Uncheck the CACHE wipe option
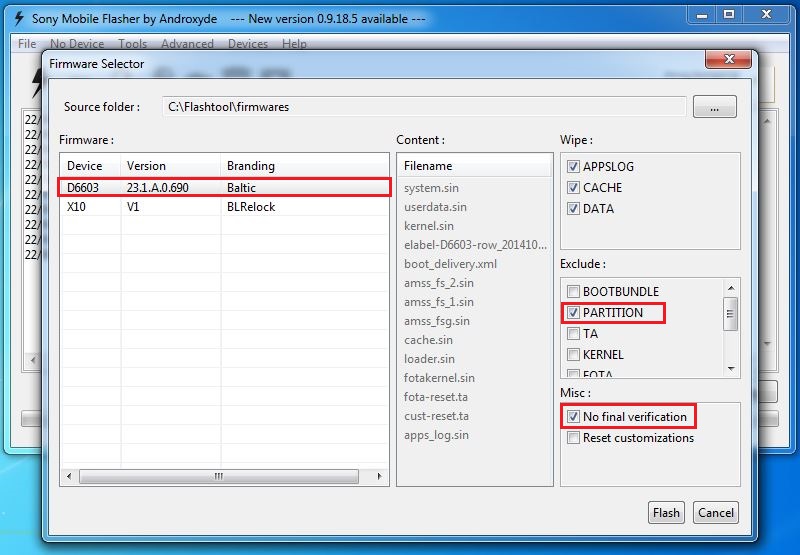The height and width of the screenshot is (555, 800). 573,188
